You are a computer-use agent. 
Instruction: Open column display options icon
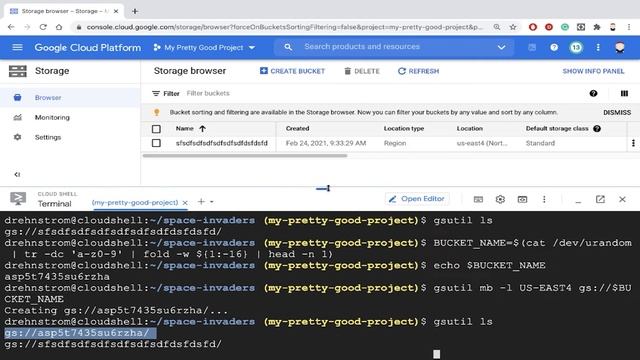click(624, 93)
